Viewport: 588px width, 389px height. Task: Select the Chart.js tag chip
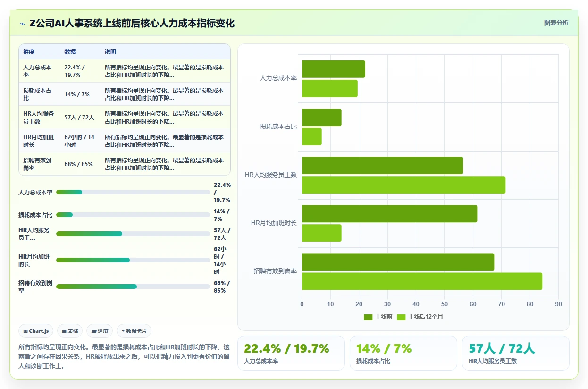[36, 331]
